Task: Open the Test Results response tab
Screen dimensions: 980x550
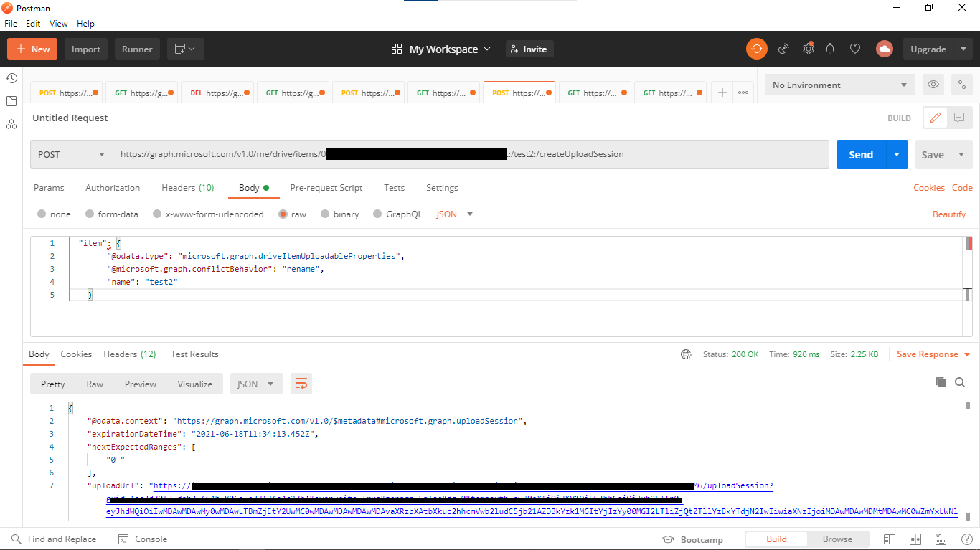Action: 194,354
